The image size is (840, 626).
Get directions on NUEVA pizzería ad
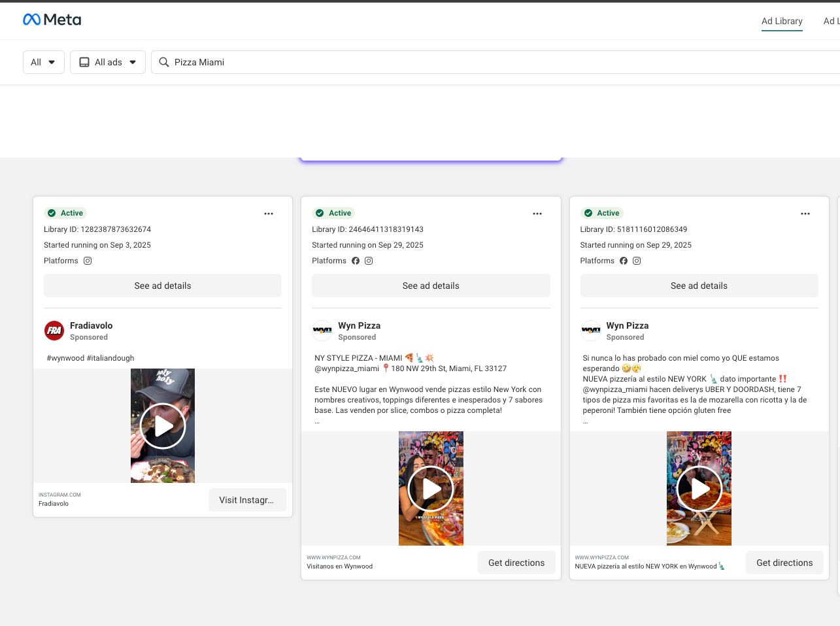[x=784, y=563]
